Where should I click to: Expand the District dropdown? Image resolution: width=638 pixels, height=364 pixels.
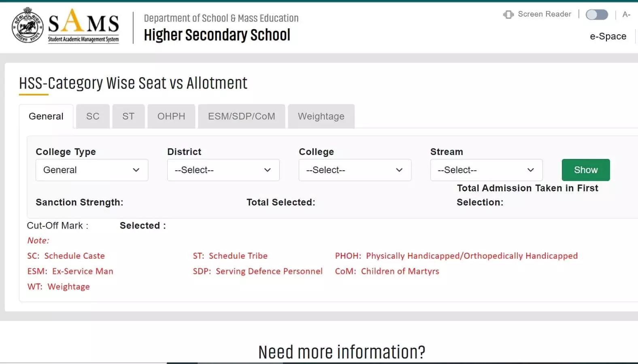tap(223, 170)
